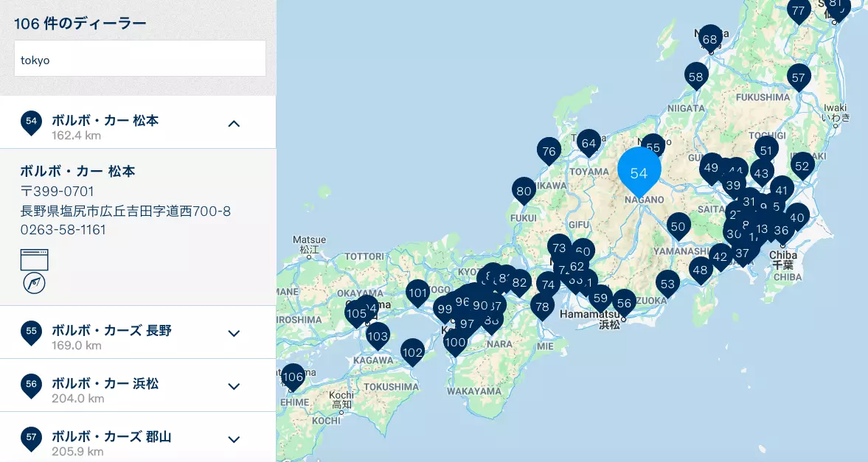868x462 pixels.
Task: Expand the ボルボ・カーズ 郡山 dealer entry
Action: click(x=235, y=439)
